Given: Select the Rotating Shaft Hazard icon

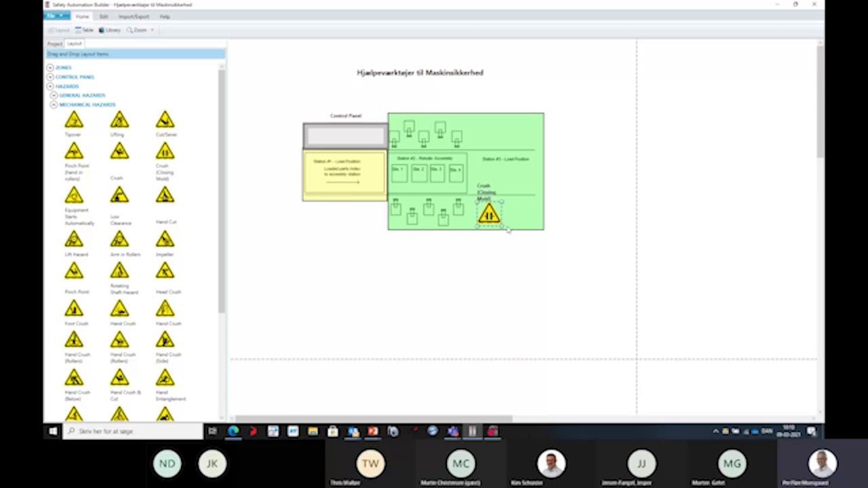Looking at the screenshot, I should pos(119,270).
